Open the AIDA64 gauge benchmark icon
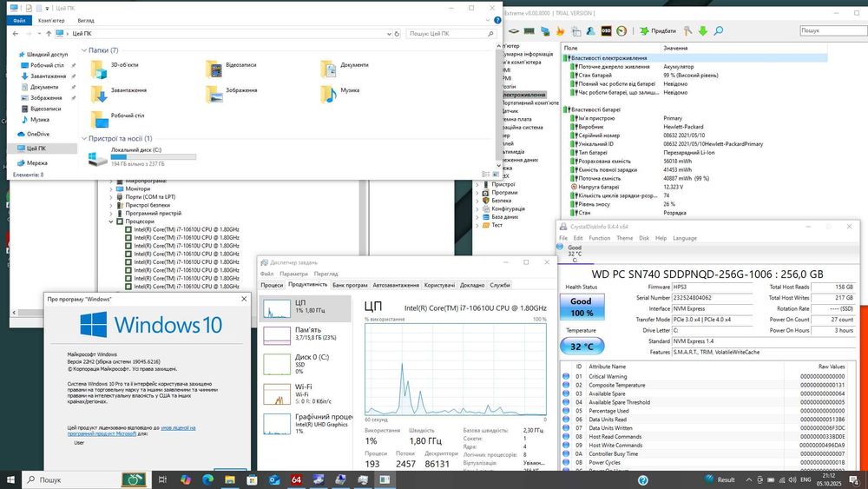The image size is (868, 489). 621,31
